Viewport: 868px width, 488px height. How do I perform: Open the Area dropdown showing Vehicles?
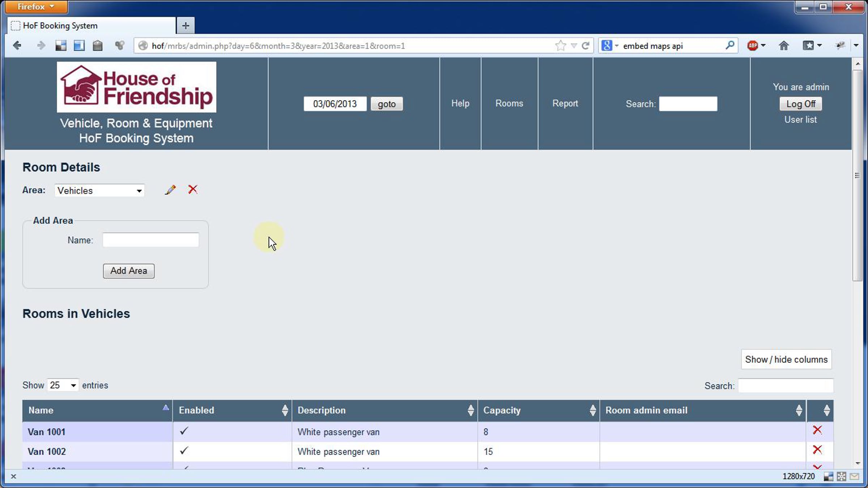(x=99, y=191)
